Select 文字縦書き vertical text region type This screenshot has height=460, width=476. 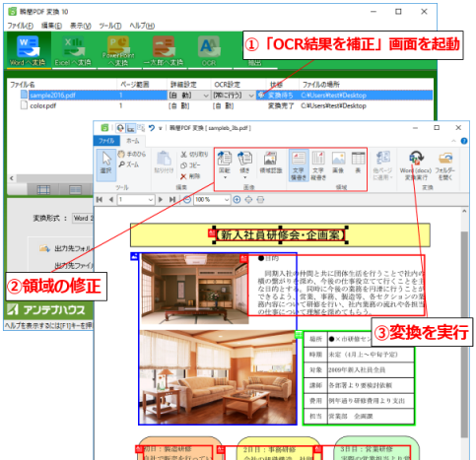(x=318, y=165)
